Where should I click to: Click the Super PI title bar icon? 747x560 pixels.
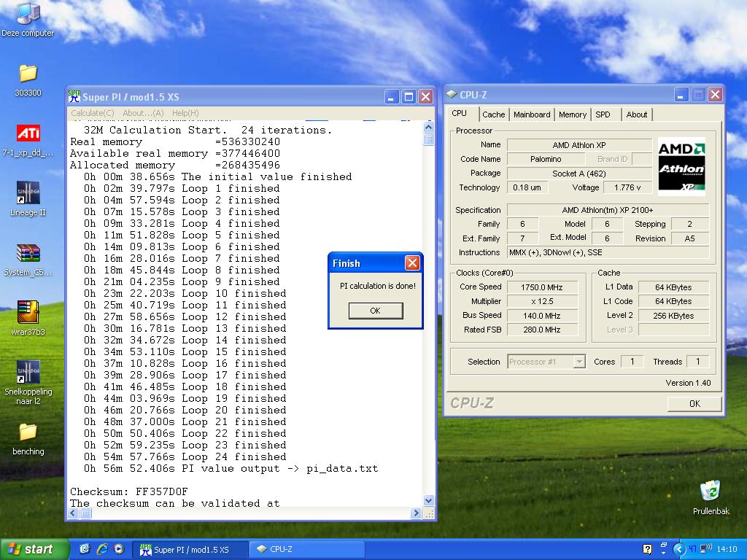tap(74, 97)
